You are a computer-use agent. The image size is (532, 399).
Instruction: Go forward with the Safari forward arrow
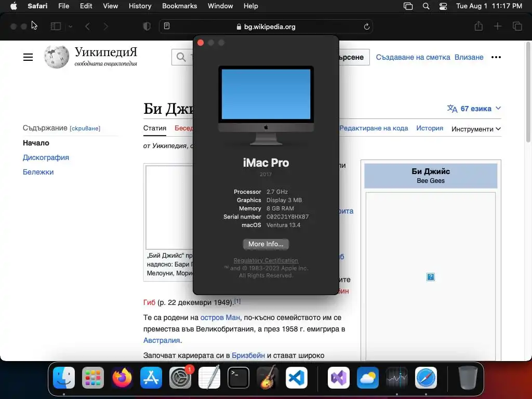point(105,26)
